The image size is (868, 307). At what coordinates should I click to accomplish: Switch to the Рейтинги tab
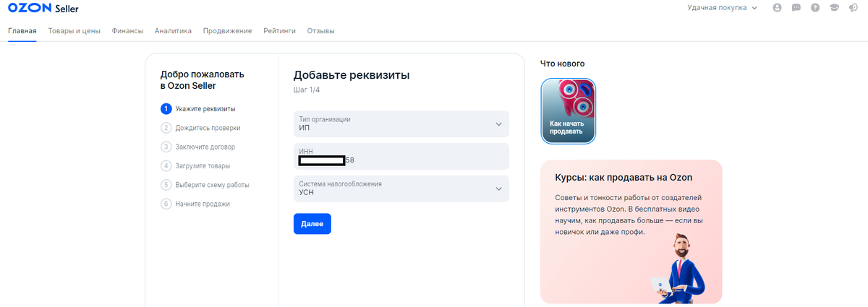(x=279, y=31)
